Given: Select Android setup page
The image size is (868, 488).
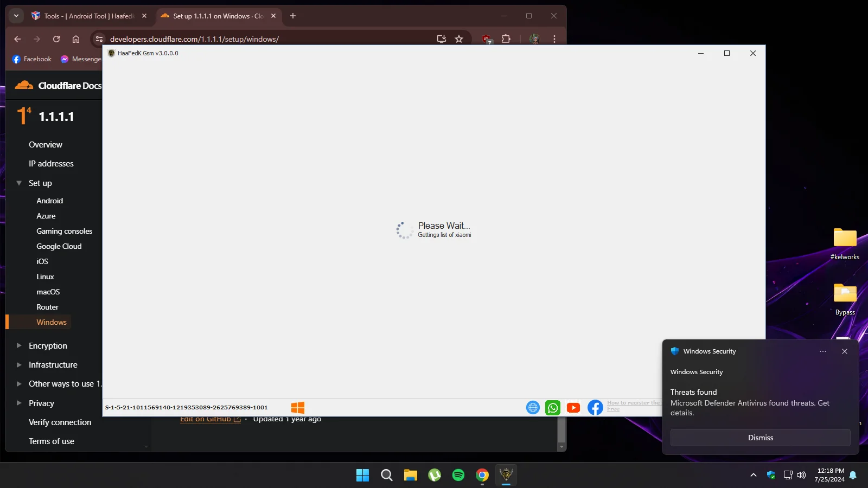Looking at the screenshot, I should point(50,201).
